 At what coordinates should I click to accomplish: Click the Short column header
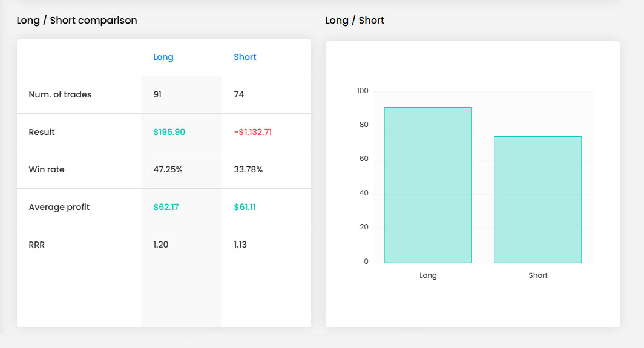(245, 57)
